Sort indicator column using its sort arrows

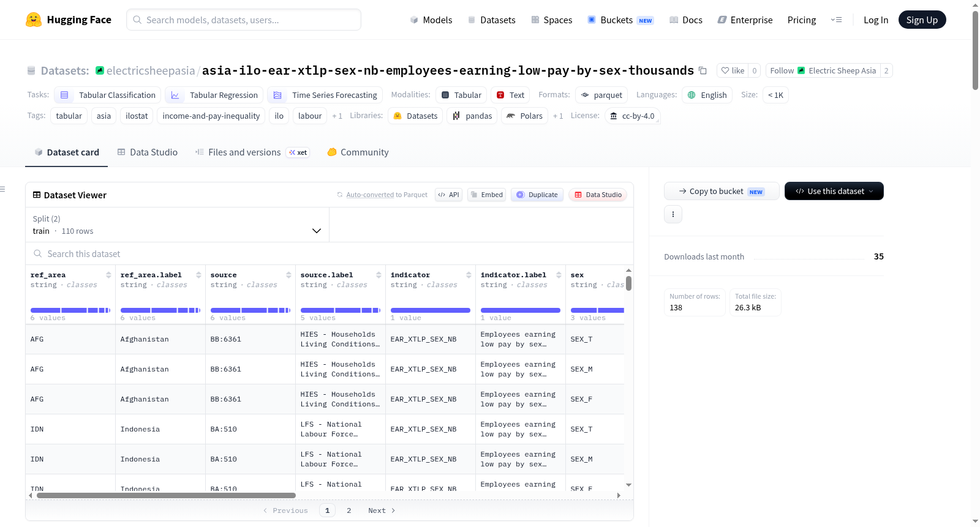469,275
